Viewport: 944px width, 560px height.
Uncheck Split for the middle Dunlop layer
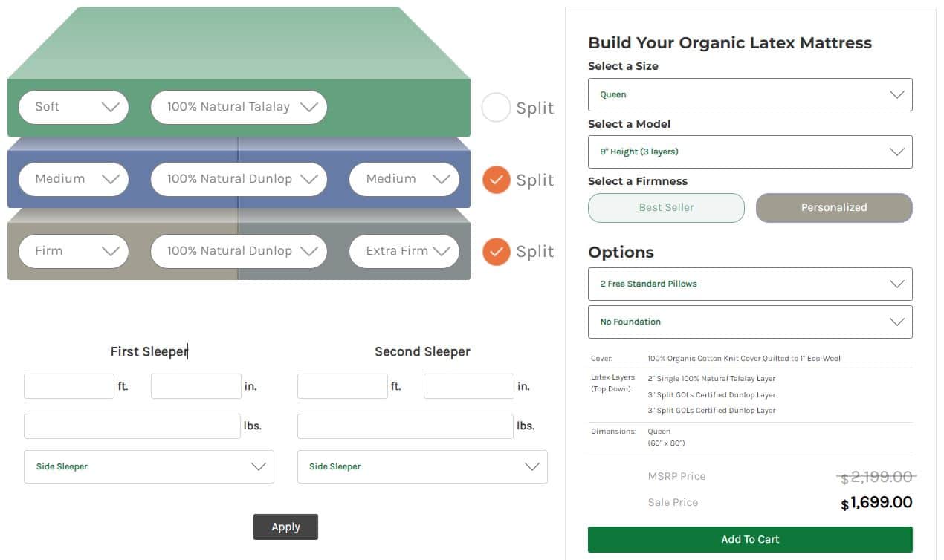click(496, 180)
